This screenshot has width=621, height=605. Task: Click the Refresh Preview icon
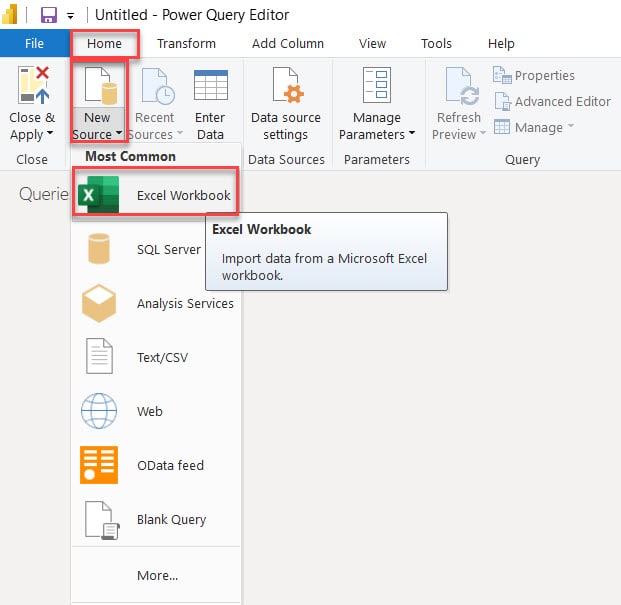(462, 86)
